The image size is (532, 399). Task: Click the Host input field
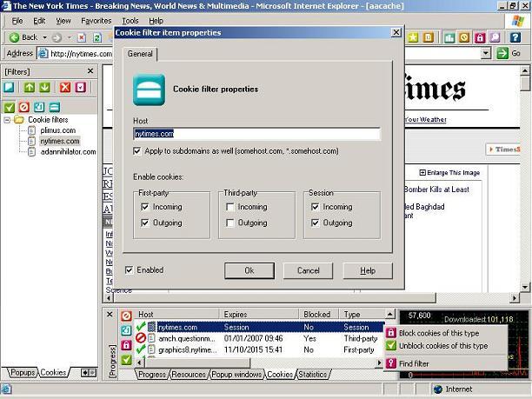tap(256, 134)
